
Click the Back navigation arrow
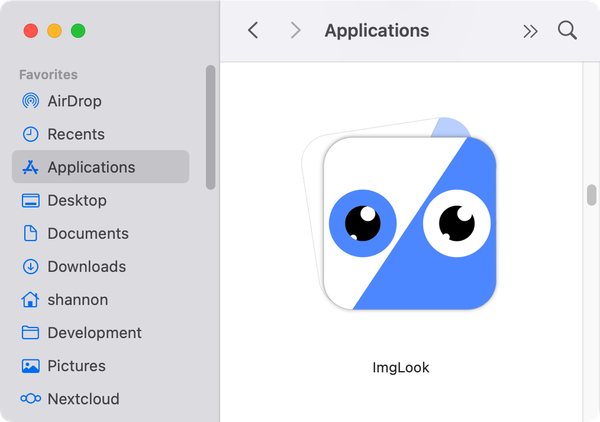point(253,31)
